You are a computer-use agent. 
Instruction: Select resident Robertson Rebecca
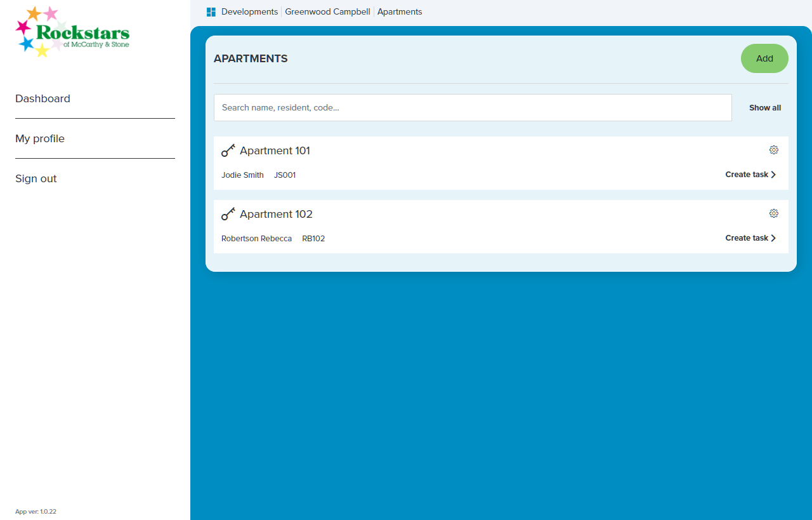point(256,239)
